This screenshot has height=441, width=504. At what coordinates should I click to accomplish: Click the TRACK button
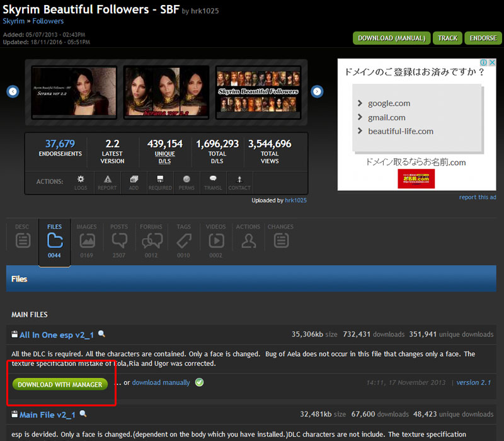click(x=447, y=38)
